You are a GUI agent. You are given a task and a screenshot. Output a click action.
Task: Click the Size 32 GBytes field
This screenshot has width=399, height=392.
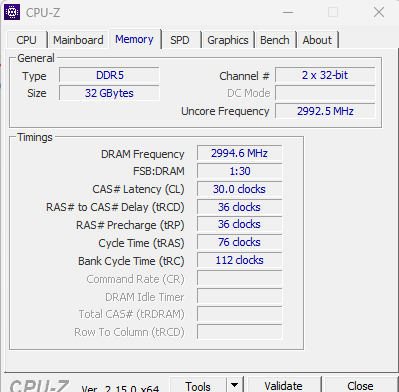[x=109, y=93]
